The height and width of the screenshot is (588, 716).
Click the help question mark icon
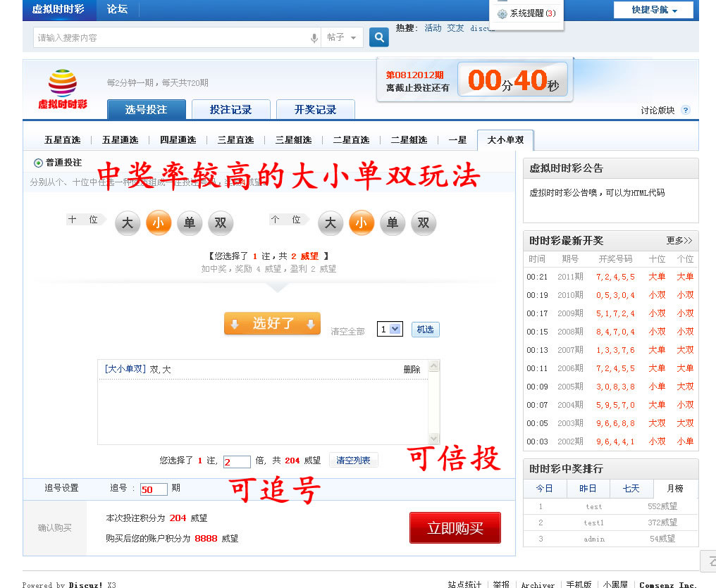click(x=686, y=110)
